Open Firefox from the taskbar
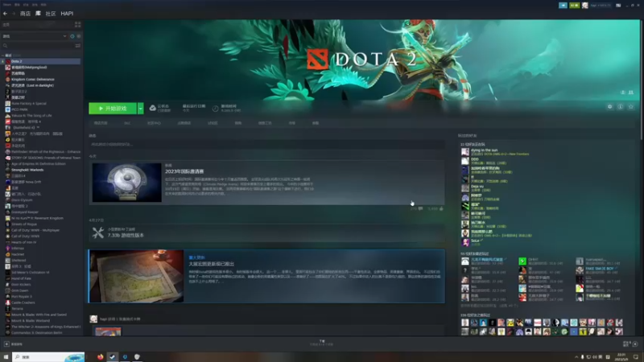This screenshot has height=362, width=644. (x=100, y=357)
